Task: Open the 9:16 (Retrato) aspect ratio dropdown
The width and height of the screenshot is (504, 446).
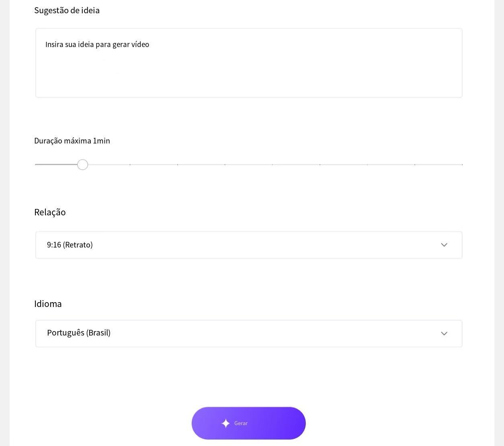Action: (248, 245)
